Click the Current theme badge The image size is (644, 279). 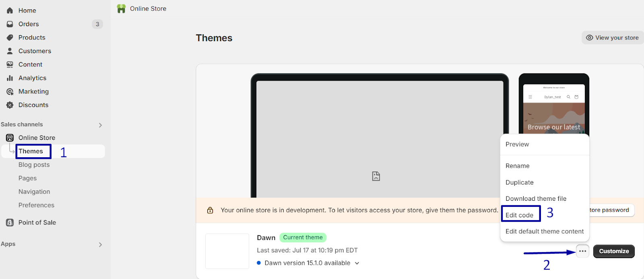303,237
